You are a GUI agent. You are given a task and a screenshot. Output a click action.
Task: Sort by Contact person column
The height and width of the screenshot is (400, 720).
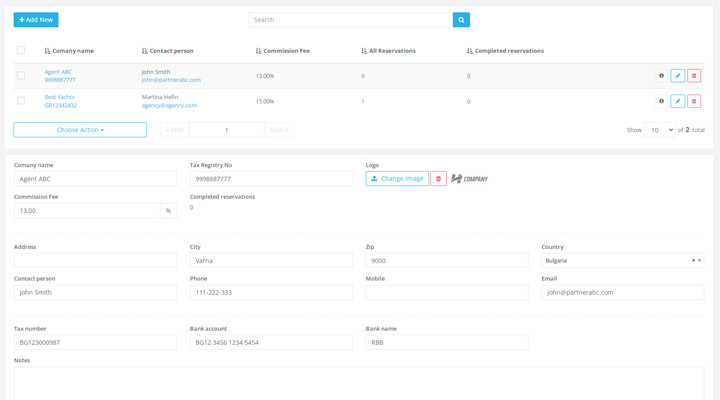(x=168, y=51)
